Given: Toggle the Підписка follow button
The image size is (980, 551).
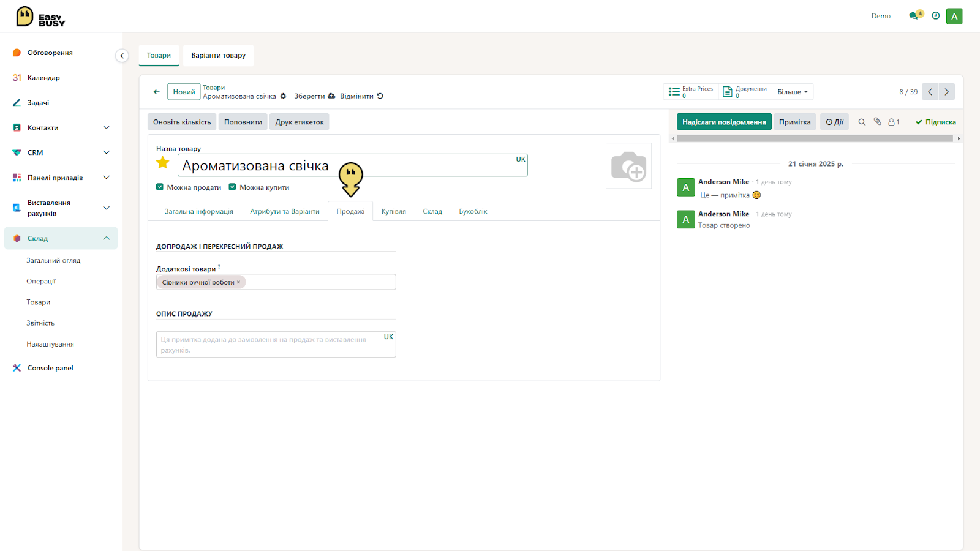Looking at the screenshot, I should click(x=935, y=122).
